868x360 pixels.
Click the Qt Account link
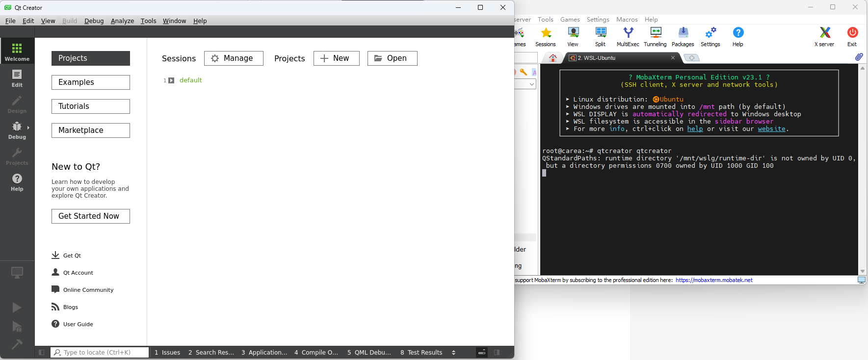72,273
